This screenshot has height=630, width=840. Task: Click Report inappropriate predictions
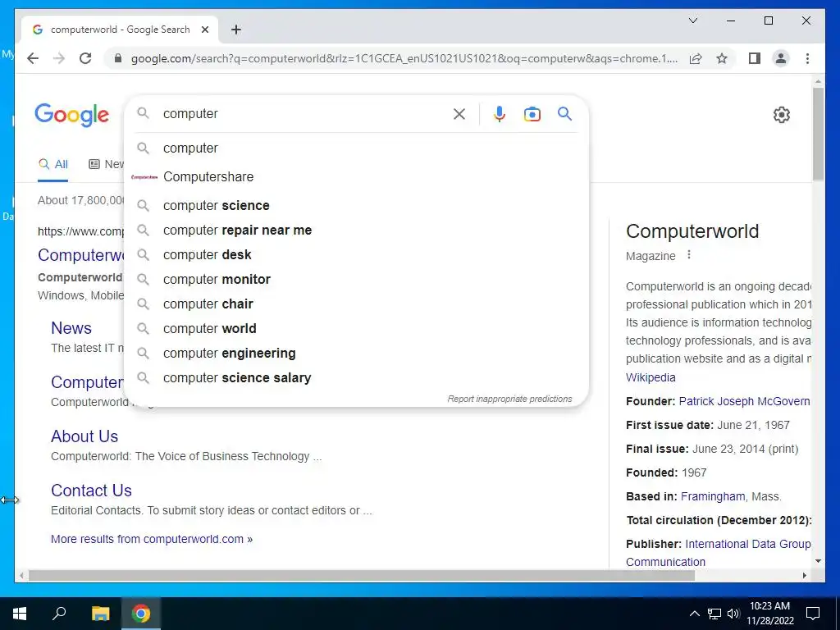509,399
